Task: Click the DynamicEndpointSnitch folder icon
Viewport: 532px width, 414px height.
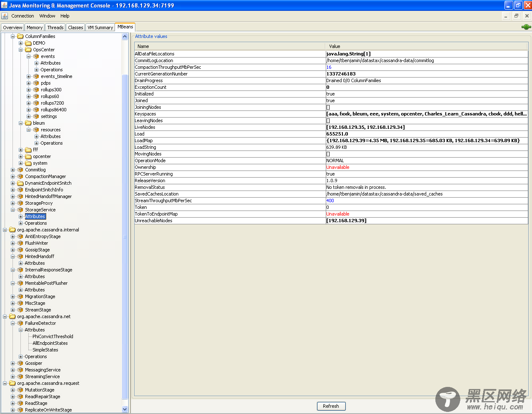Action: [20, 183]
